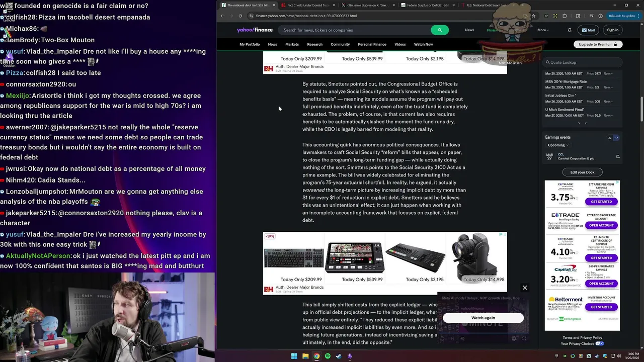Open the video player settings gear

514,338
